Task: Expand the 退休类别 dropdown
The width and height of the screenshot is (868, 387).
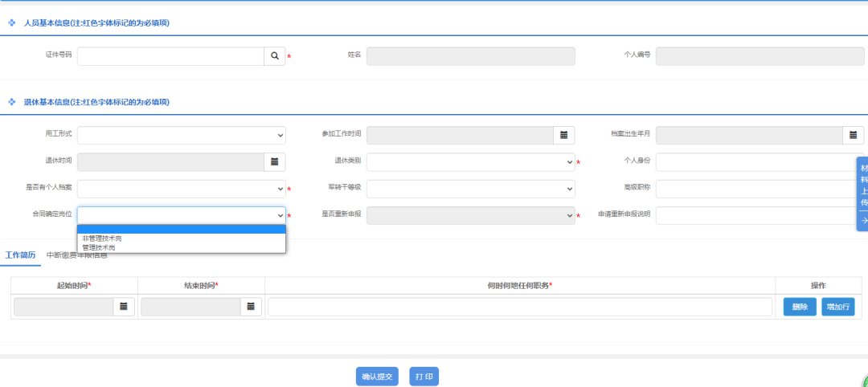Action: click(x=470, y=162)
